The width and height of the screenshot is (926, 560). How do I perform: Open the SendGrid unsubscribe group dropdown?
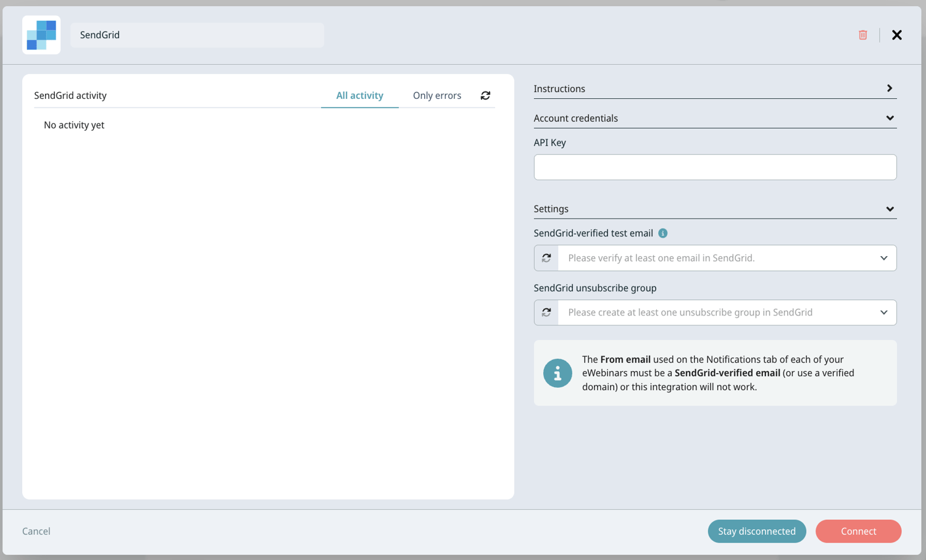(x=884, y=312)
